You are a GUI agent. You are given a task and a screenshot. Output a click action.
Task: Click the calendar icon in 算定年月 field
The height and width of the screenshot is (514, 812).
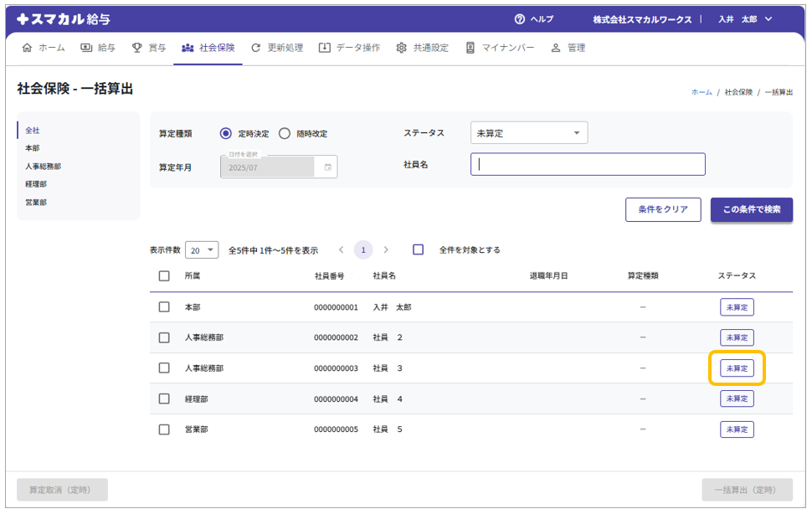click(x=327, y=167)
